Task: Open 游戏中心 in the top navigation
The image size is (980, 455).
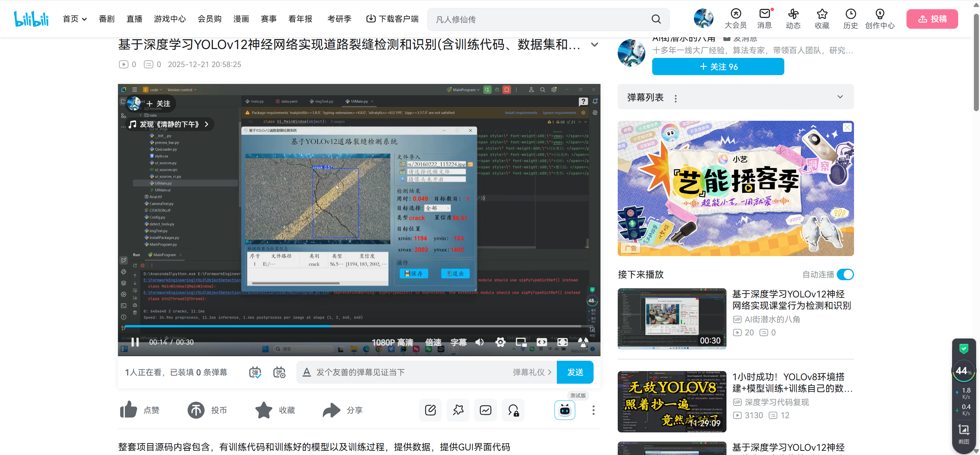Action: (x=170, y=19)
